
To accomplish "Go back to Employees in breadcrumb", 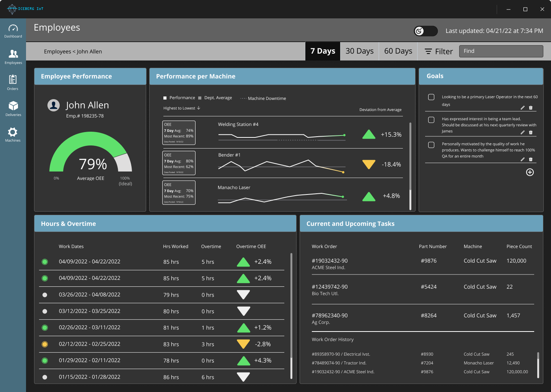I will click(57, 52).
